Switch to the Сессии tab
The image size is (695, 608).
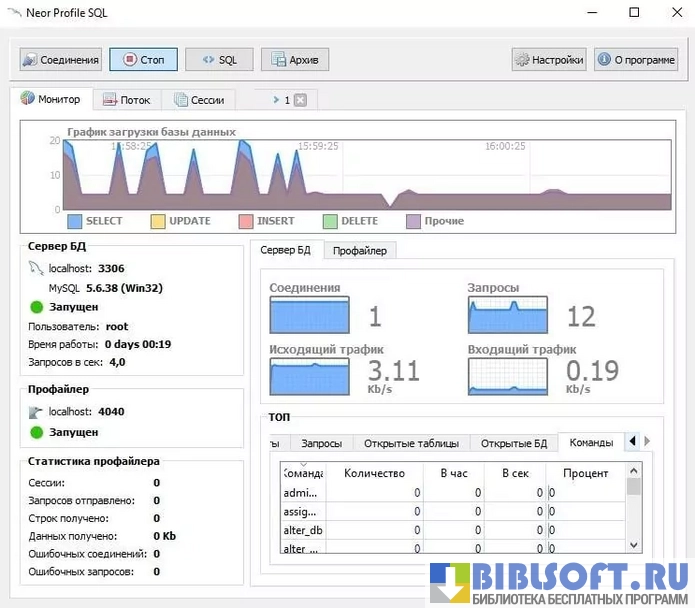click(199, 100)
